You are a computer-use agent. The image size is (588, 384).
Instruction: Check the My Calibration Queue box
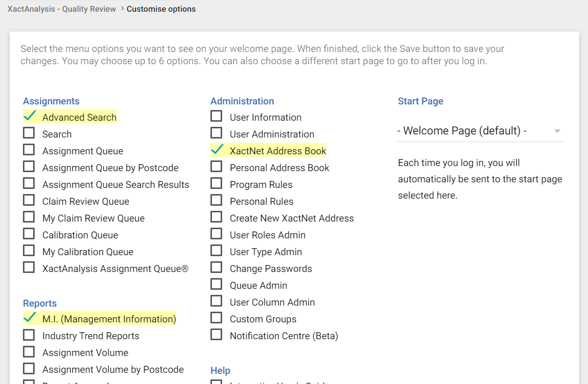(x=29, y=251)
